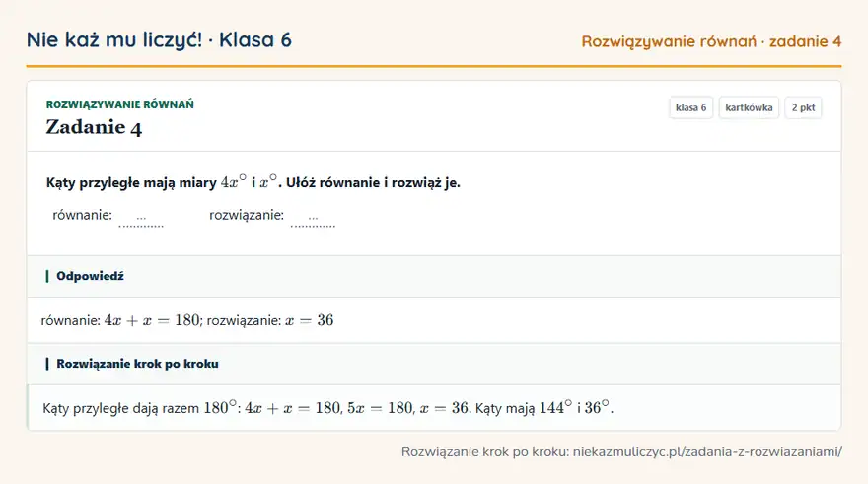The image size is (868, 484).
Task: Click the 'kartkówka' tag
Action: click(749, 107)
